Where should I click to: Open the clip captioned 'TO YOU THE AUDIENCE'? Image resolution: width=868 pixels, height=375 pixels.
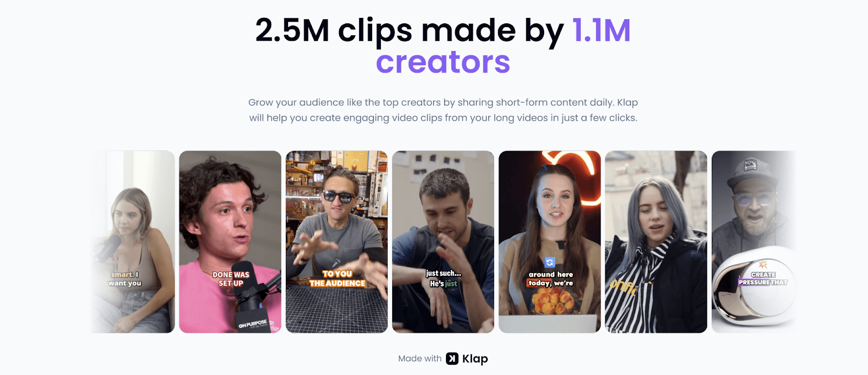click(337, 242)
